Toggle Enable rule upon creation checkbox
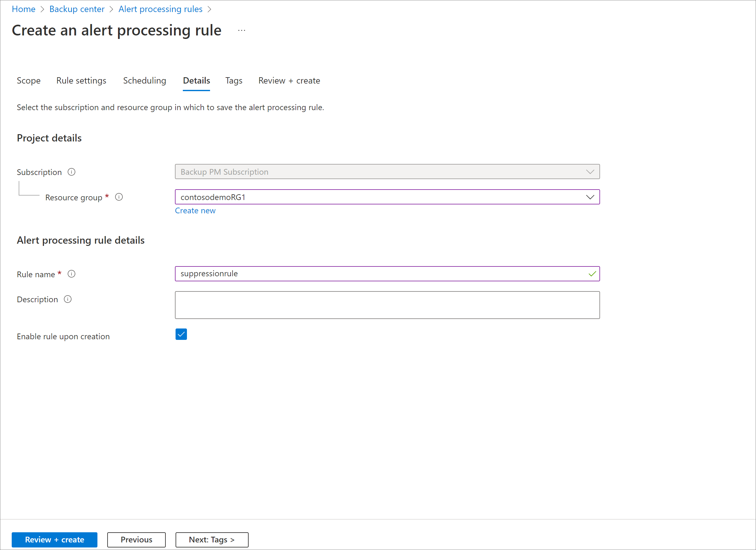The height and width of the screenshot is (550, 756). pos(181,334)
